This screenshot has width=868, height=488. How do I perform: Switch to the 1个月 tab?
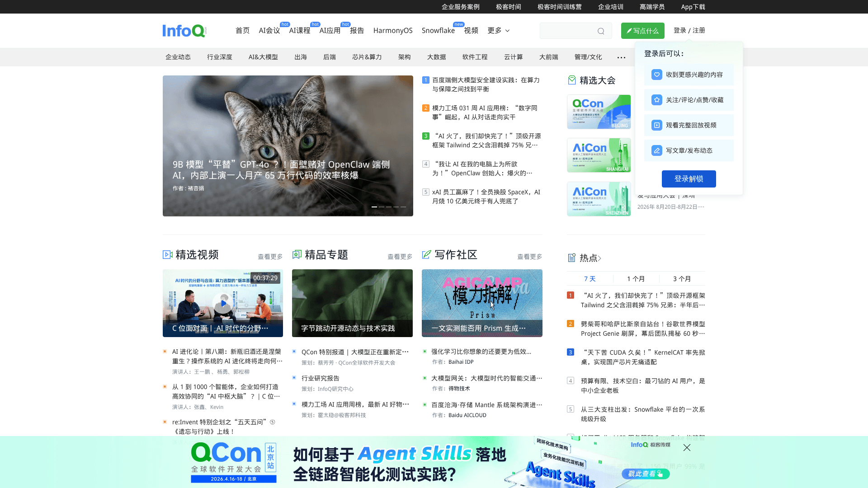(x=636, y=278)
